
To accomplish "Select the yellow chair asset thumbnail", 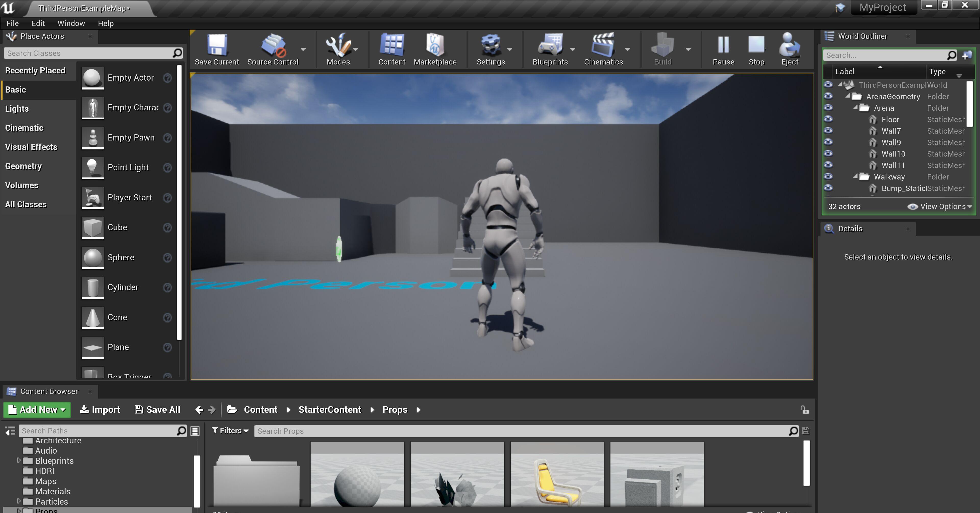I will pos(557,474).
